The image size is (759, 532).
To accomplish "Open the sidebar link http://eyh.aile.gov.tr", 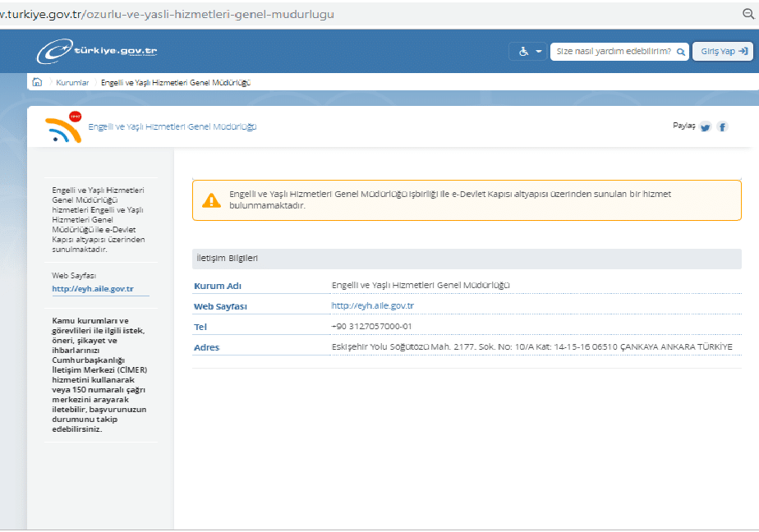I will [93, 289].
